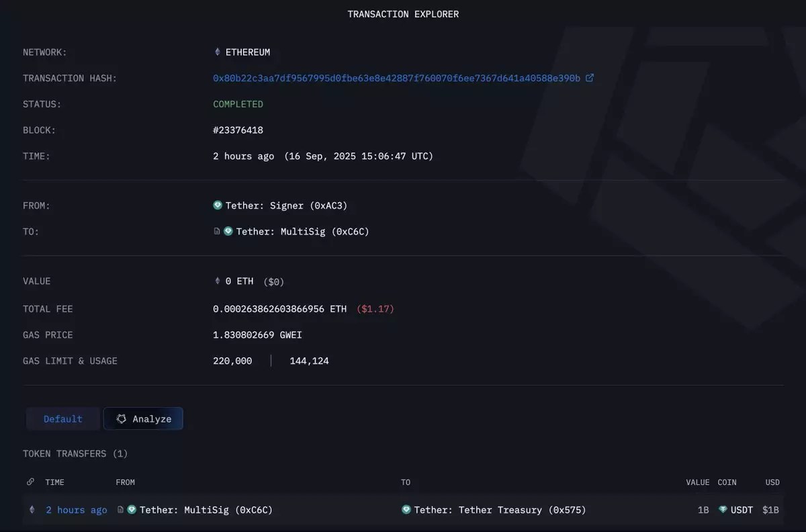
Task: Click the '($1.17)' fee in dollars
Action: 375,309
